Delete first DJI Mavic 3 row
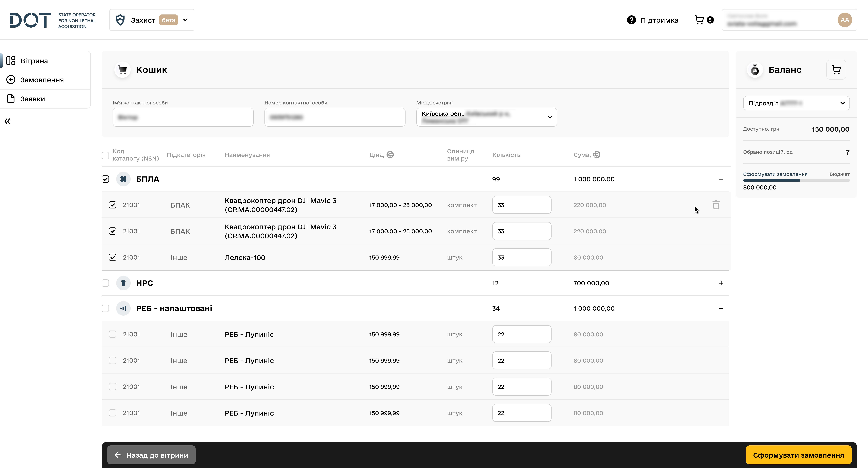The height and width of the screenshot is (468, 868). (x=716, y=205)
